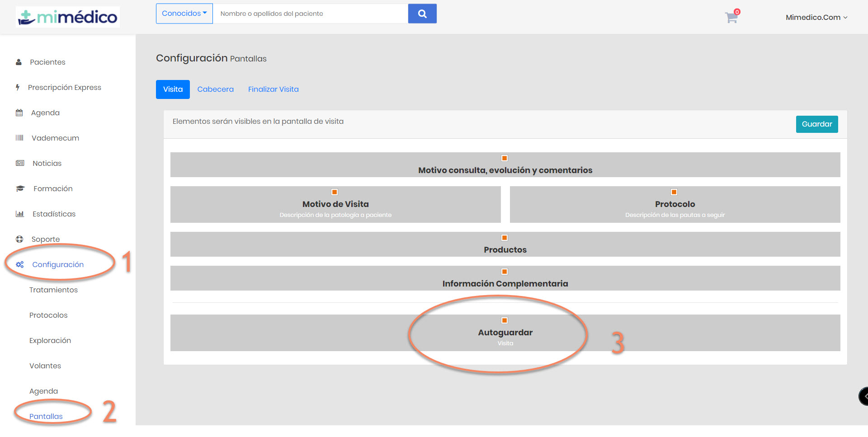Toggle the Motivo de Visita checkbox
The width and height of the screenshot is (868, 437).
pos(335,192)
